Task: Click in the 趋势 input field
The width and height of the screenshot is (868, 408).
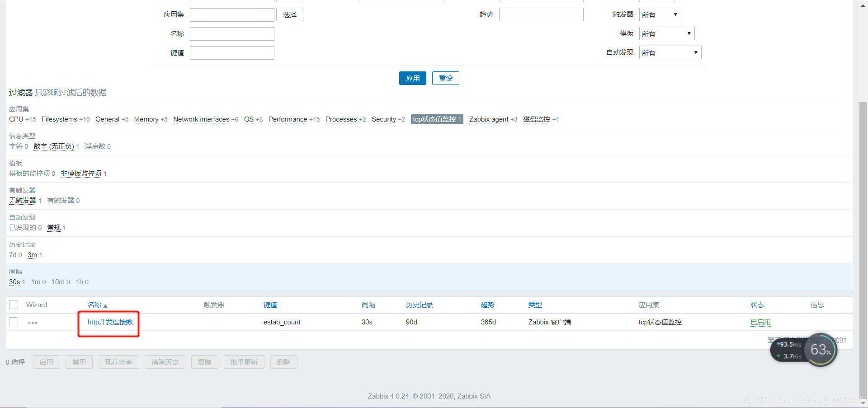Action: pyautogui.click(x=541, y=15)
